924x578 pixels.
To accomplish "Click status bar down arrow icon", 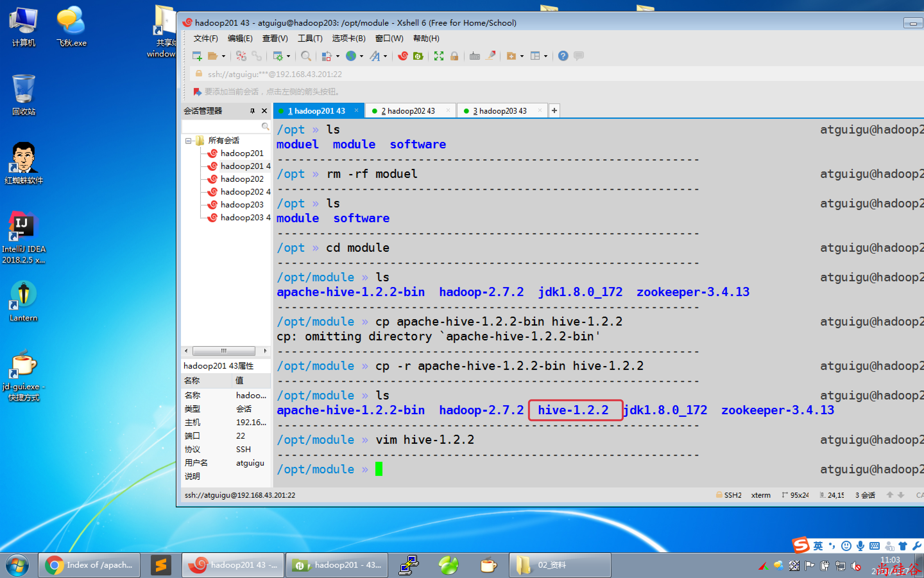I will pos(901,495).
